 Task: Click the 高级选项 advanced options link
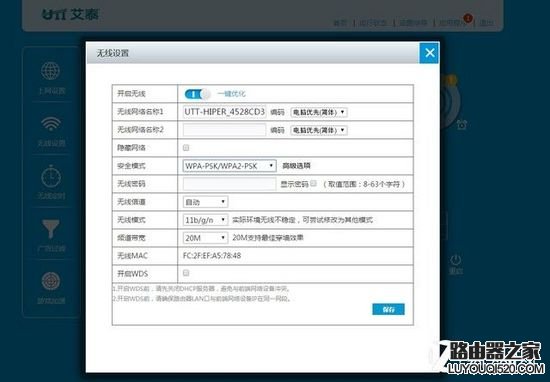tap(296, 166)
